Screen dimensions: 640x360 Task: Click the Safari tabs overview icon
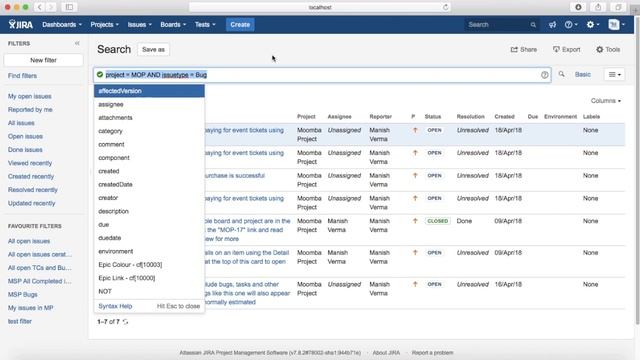[x=618, y=7]
